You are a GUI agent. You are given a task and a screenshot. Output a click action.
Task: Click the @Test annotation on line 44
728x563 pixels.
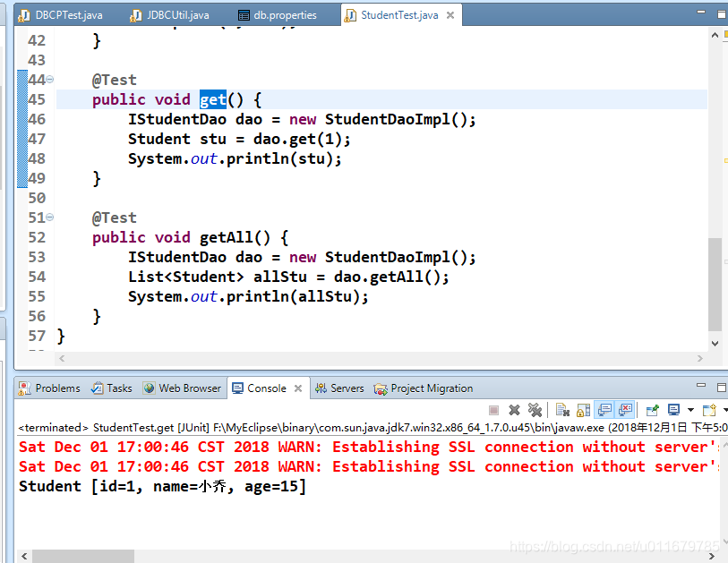[115, 80]
